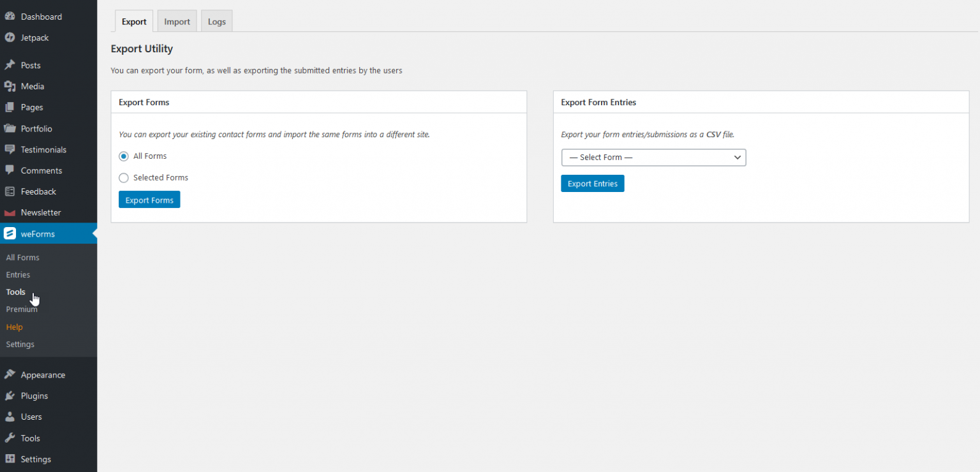Image resolution: width=980 pixels, height=472 pixels.
Task: Open the Logs tab
Action: coord(216,20)
